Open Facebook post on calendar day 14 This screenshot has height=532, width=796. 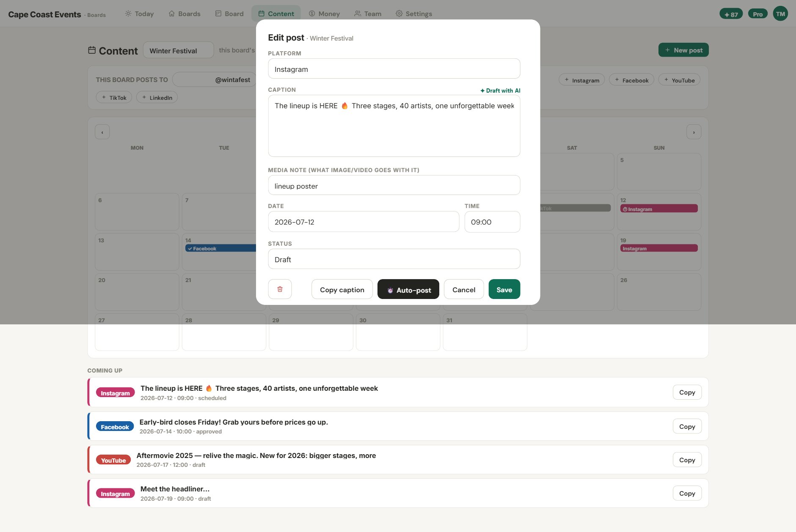pos(220,248)
